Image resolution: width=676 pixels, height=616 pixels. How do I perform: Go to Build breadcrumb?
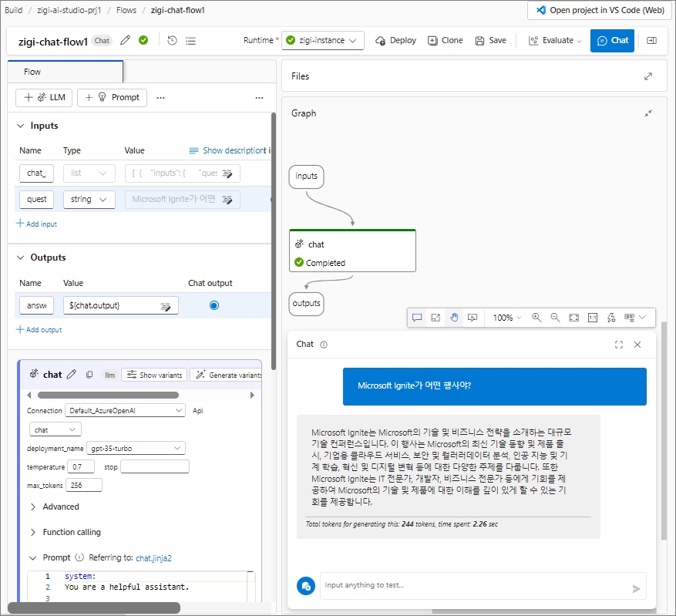tap(13, 10)
